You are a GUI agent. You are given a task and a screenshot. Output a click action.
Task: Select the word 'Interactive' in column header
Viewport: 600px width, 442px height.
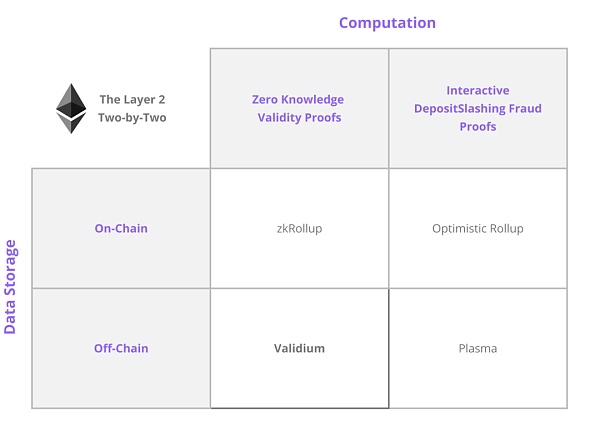477,90
